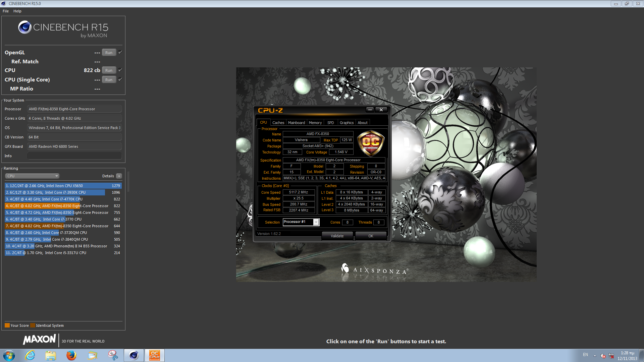Click the volume tray icon
Viewport: 644px width, 362px height.
tap(603, 356)
